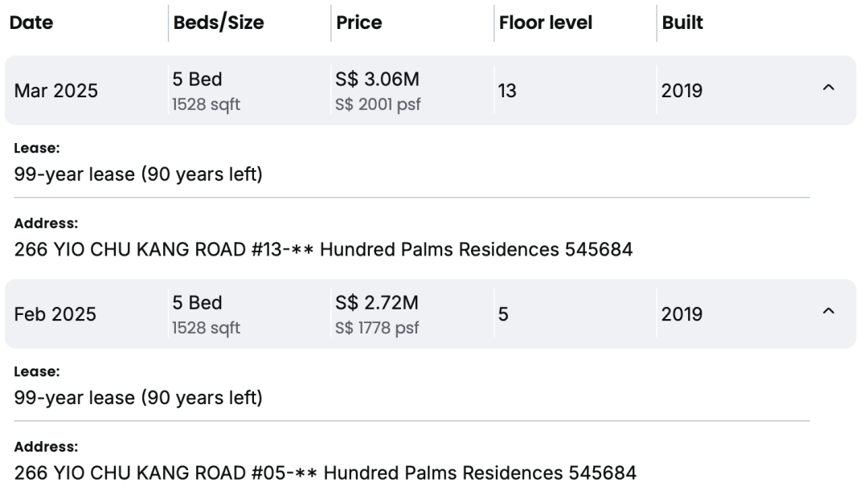Collapse the Feb 2025 transaction chevron

828,311
